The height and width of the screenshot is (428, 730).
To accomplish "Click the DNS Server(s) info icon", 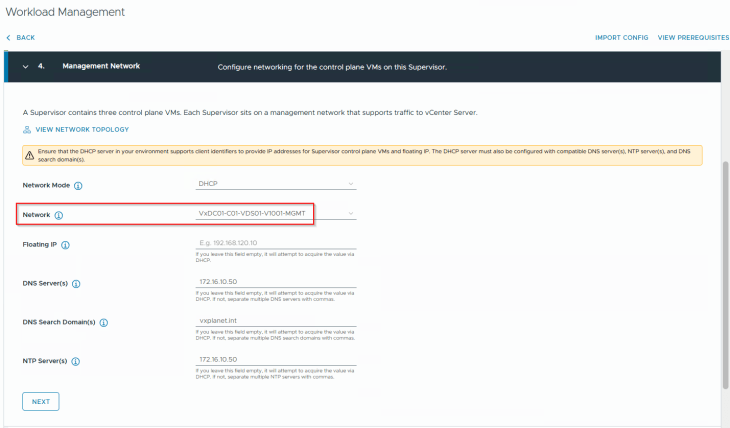I will click(77, 283).
